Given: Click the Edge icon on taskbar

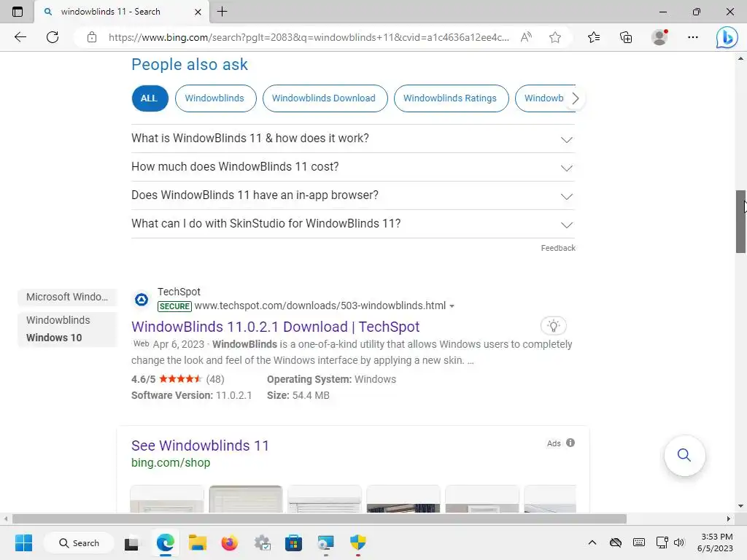Looking at the screenshot, I should click(166, 542).
